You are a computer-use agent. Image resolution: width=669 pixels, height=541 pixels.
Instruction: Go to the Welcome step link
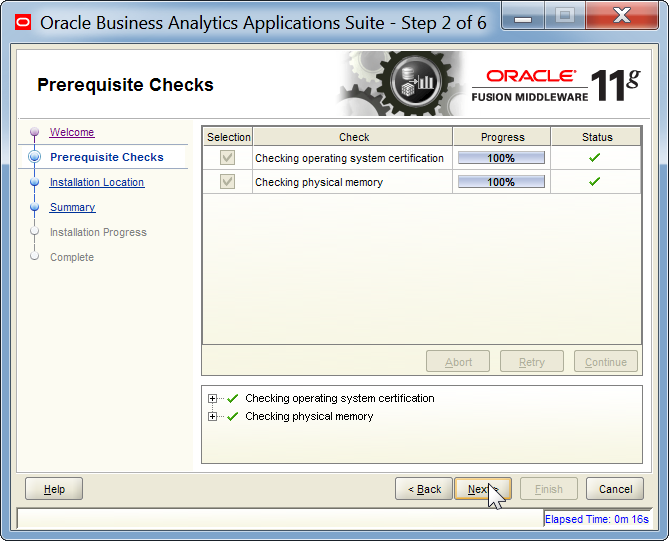pyautogui.click(x=72, y=132)
